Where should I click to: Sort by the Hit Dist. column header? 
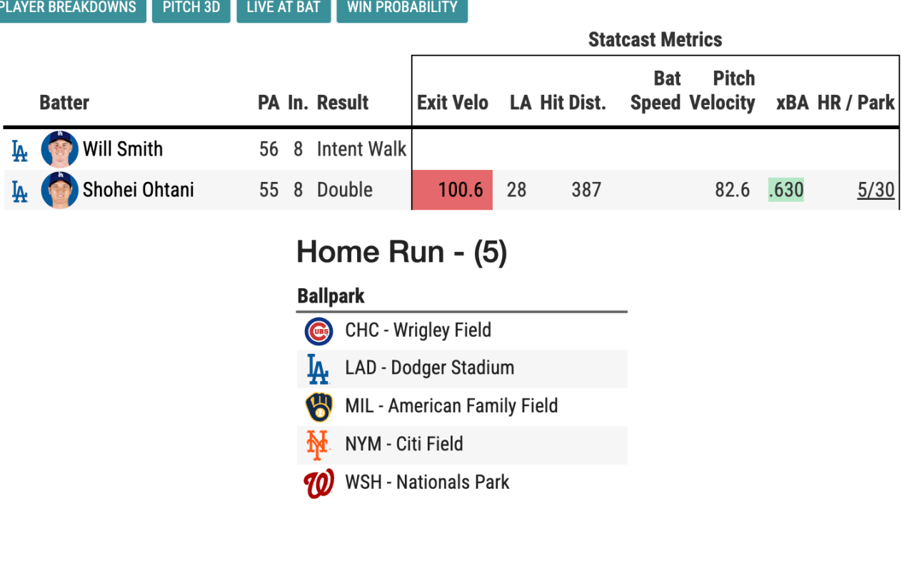[x=573, y=103]
